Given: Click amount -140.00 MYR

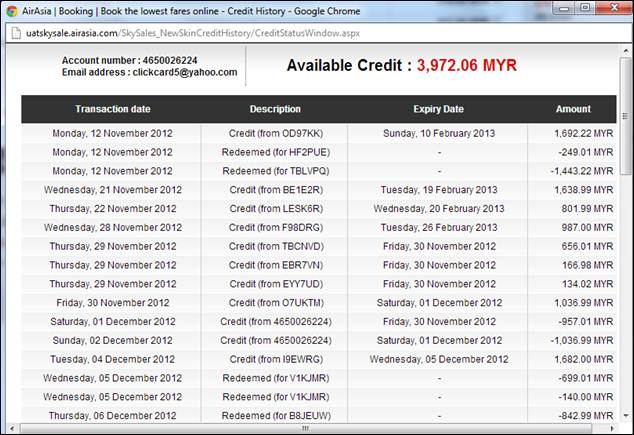Looking at the screenshot, I should (x=586, y=397).
